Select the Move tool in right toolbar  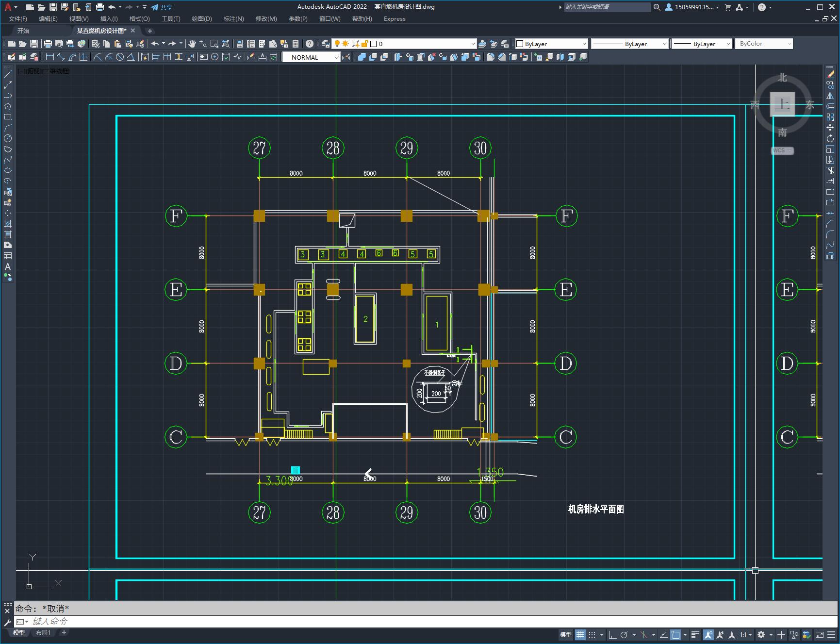pos(830,128)
